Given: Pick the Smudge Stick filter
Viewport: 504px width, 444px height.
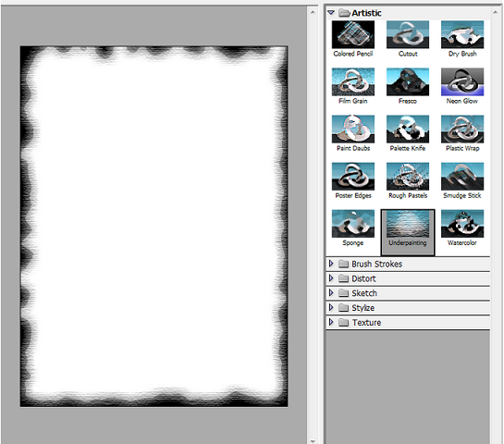Looking at the screenshot, I should tap(462, 176).
